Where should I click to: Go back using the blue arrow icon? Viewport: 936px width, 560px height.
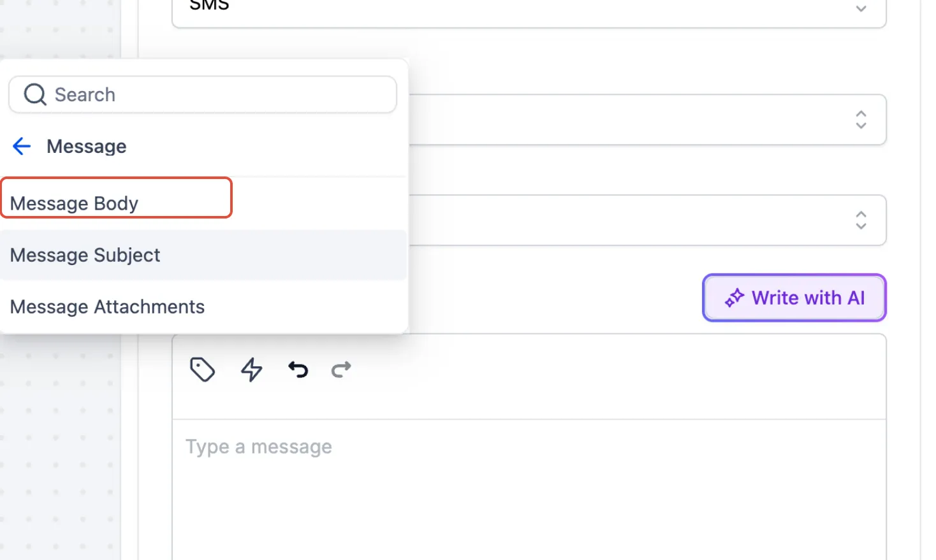coord(22,147)
